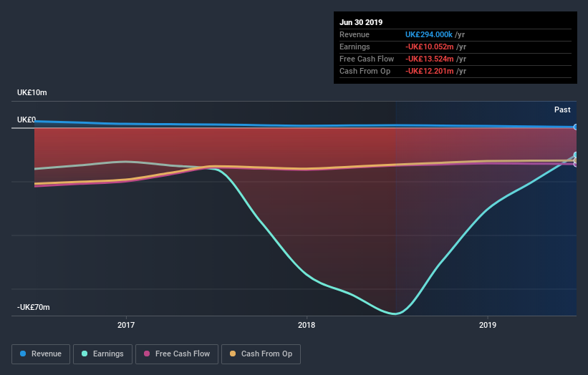Click the -UK£12.201m cash from op value
Viewport: 588px width, 375px height.
click(x=430, y=71)
